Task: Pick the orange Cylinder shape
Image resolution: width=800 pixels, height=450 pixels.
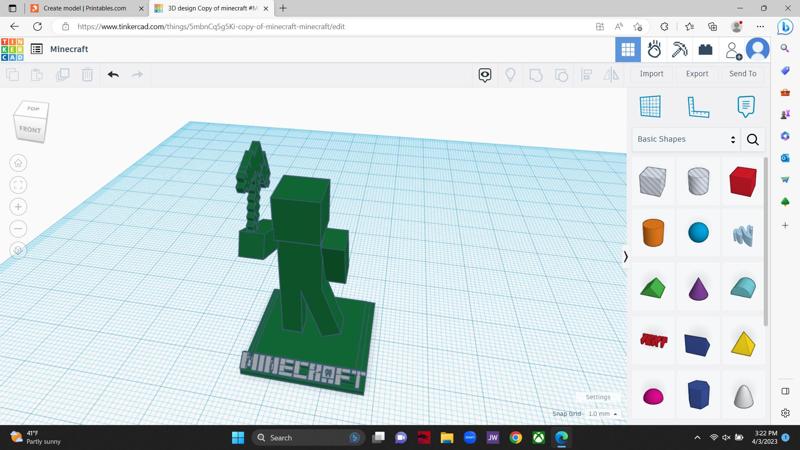Action: point(653,233)
